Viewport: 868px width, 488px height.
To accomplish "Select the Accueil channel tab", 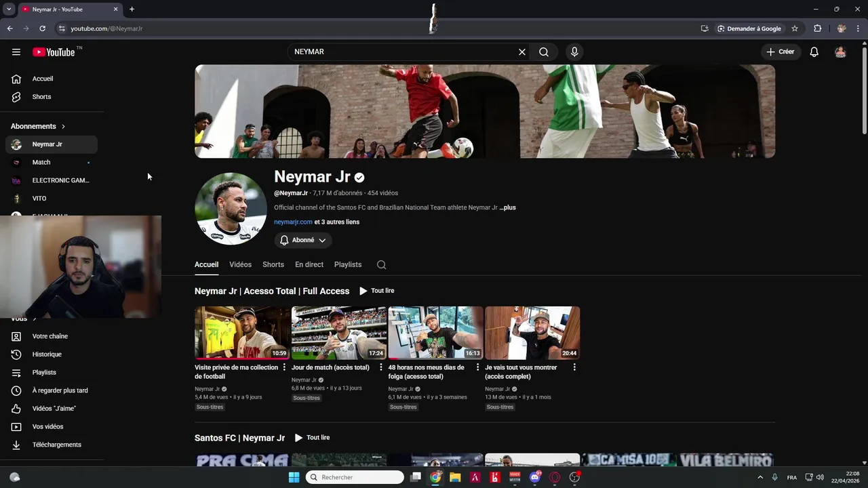I will (206, 264).
